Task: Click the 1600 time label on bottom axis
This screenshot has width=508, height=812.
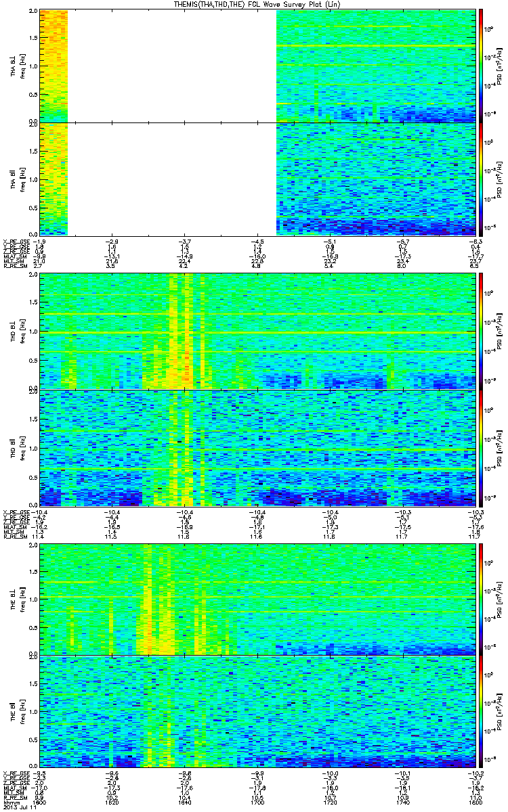Action: (40, 803)
